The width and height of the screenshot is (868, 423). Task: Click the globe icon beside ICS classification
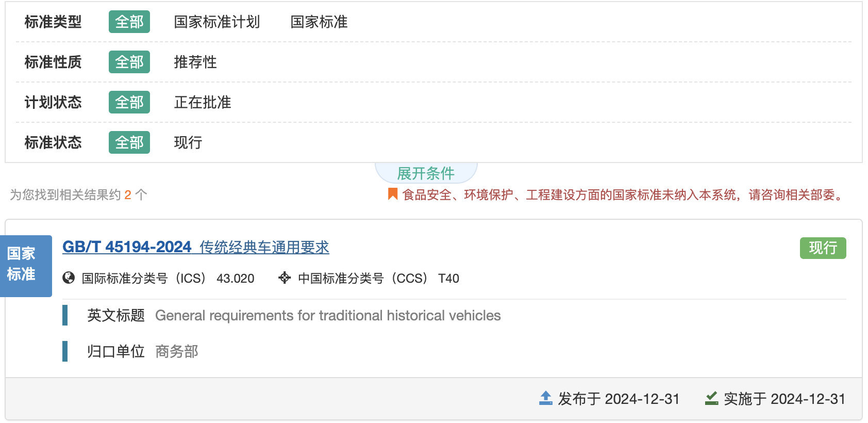(x=69, y=278)
